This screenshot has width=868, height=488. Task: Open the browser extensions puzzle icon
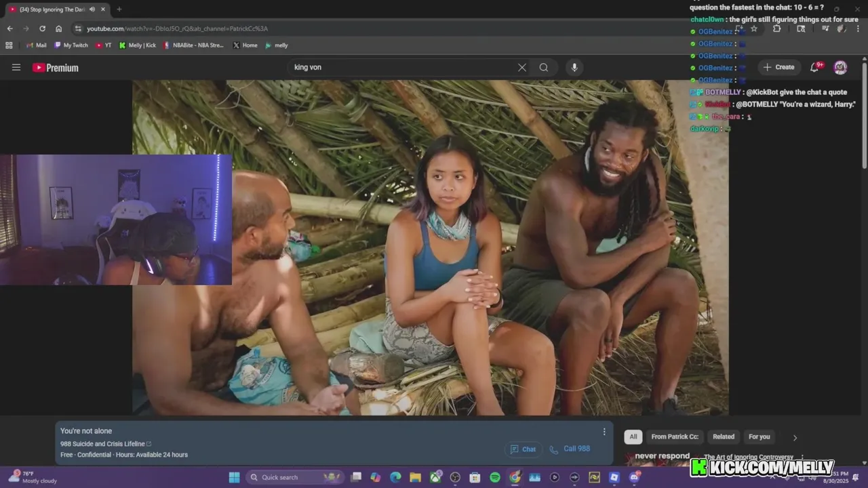pos(776,28)
